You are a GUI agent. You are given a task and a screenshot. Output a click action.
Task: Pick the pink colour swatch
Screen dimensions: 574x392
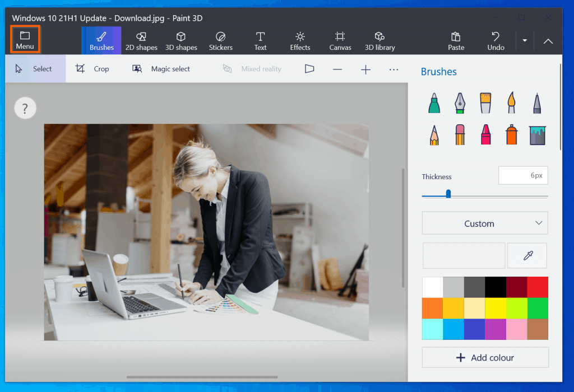(x=516, y=329)
